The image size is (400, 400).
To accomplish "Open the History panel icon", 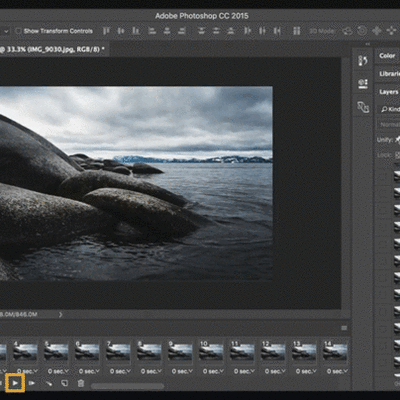I will click(x=363, y=61).
